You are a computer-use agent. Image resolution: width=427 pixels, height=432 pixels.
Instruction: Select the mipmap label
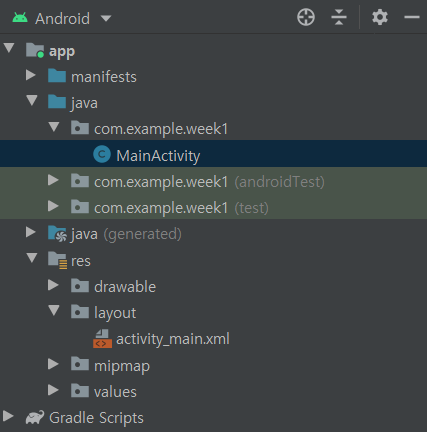point(122,367)
